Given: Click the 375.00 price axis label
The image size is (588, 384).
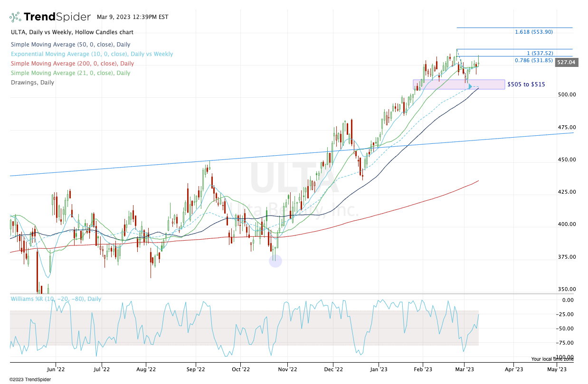Looking at the screenshot, I should coord(567,257).
